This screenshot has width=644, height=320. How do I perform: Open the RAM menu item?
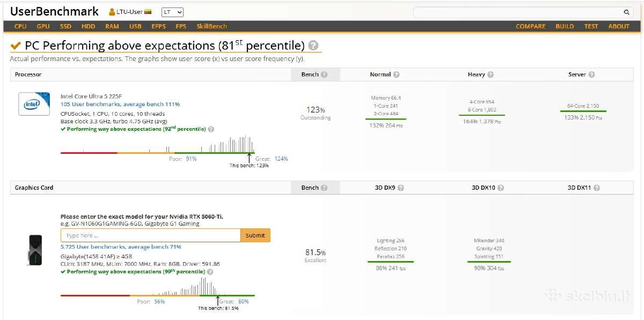click(x=112, y=26)
